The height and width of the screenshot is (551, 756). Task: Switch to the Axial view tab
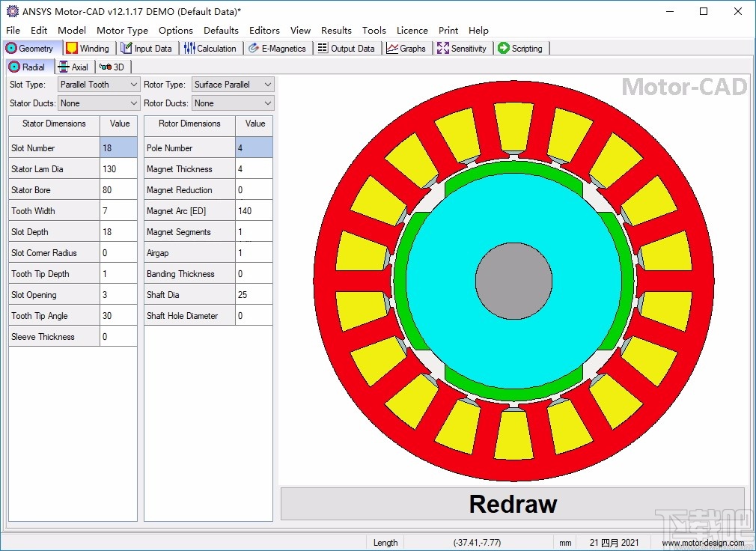click(74, 66)
